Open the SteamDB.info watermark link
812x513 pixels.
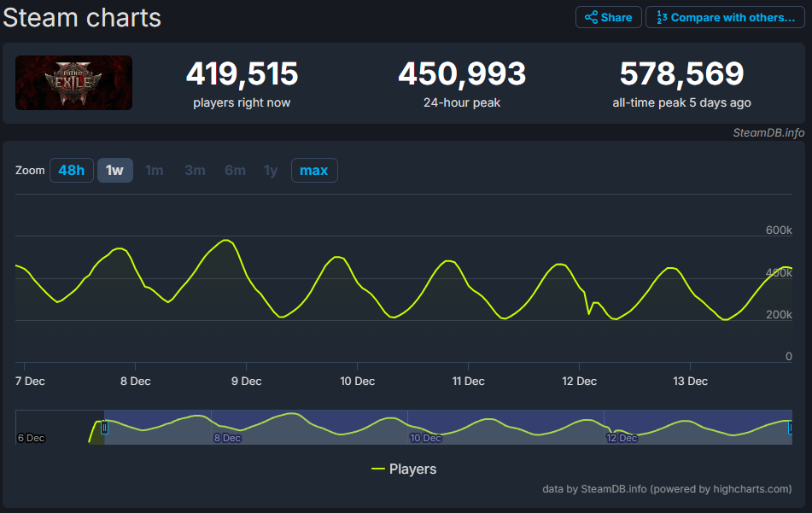point(768,132)
